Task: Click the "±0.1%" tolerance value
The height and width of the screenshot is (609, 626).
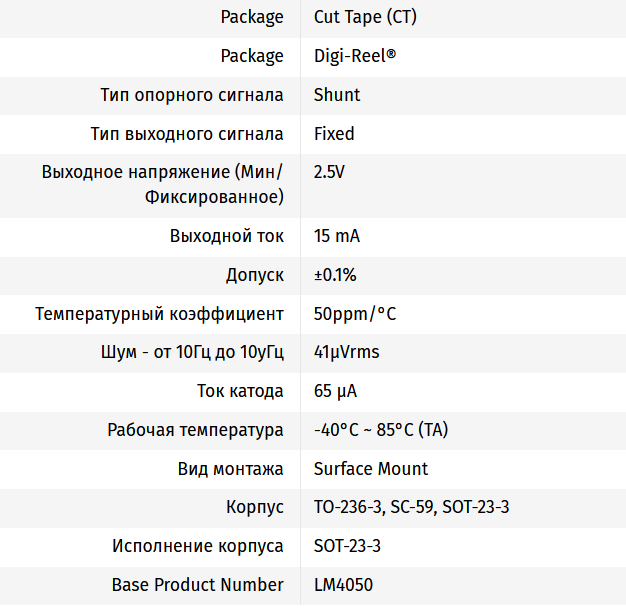Action: click(x=335, y=275)
